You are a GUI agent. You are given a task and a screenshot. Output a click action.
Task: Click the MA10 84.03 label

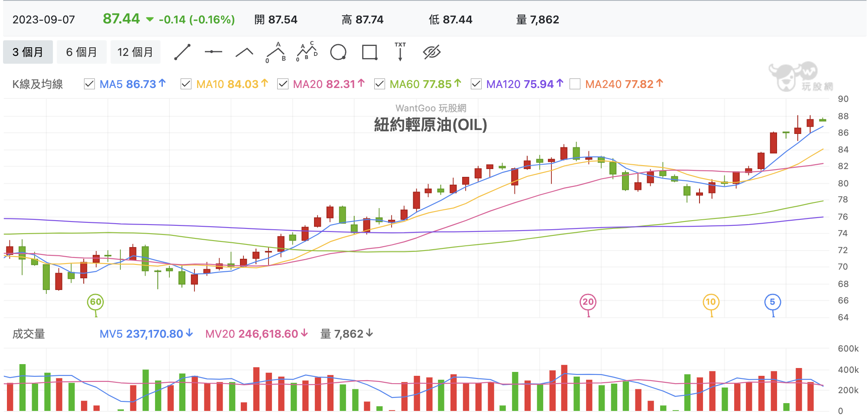tap(232, 84)
